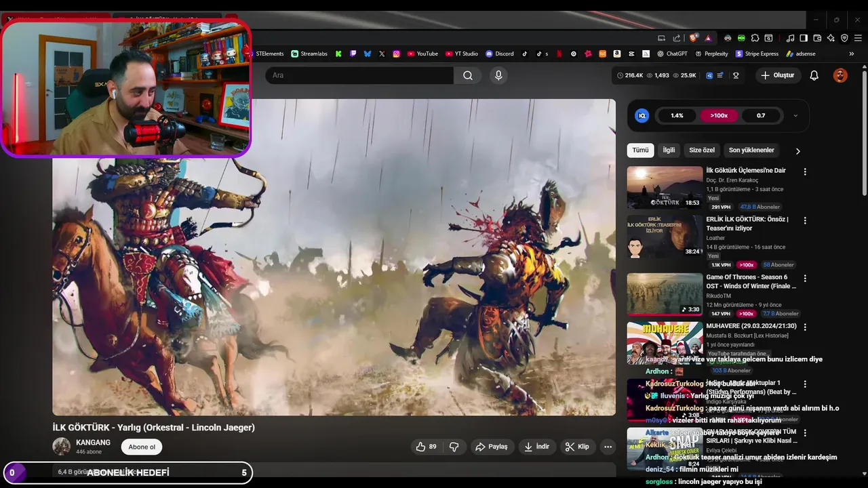Click the vidIQ >100x score pill
The image size is (868, 488).
pos(719,116)
